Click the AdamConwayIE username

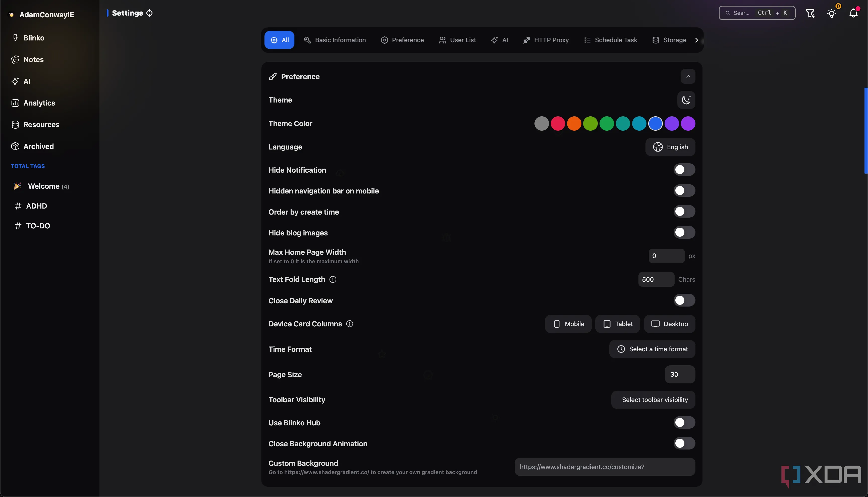pos(47,15)
